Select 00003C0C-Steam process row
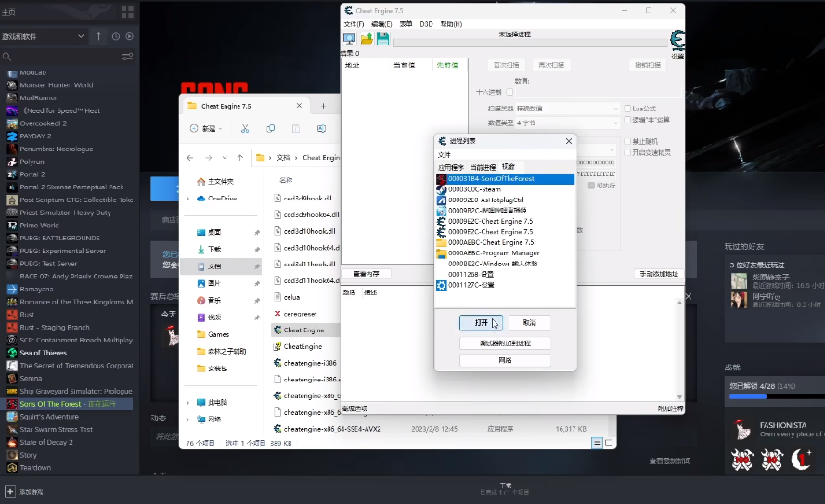Screen dimensions: 825x504 [x=505, y=189]
